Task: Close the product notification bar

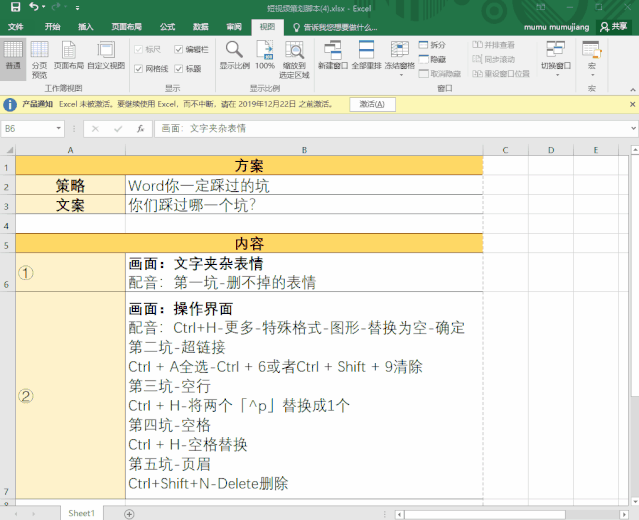Action: tap(632, 104)
